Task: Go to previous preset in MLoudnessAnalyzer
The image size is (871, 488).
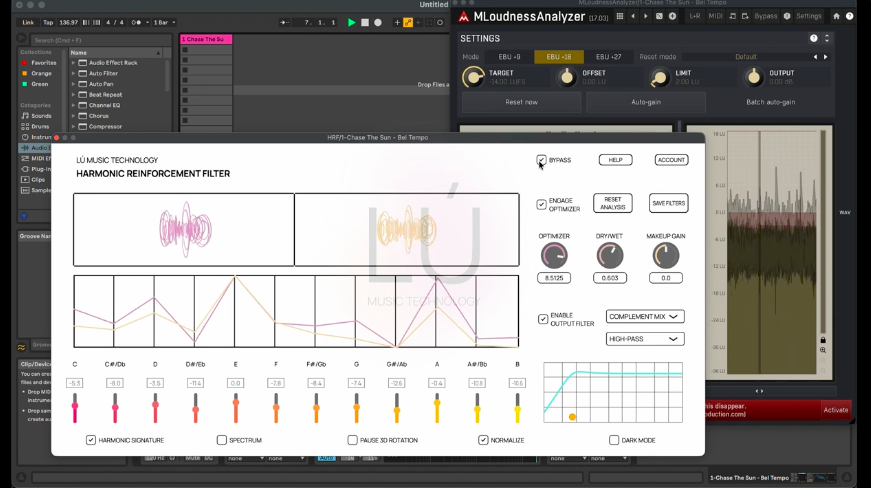Action: pos(633,17)
